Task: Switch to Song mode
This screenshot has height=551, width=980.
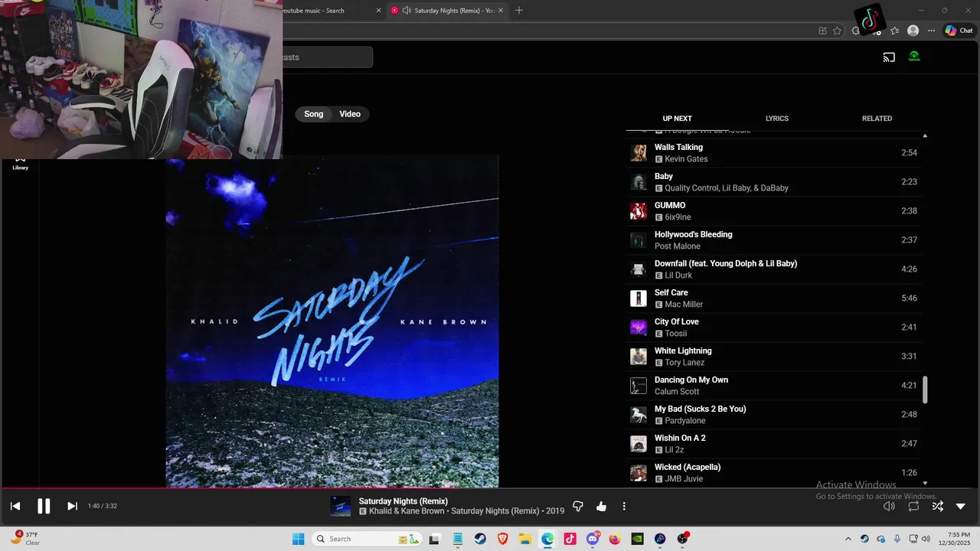Action: [x=314, y=114]
